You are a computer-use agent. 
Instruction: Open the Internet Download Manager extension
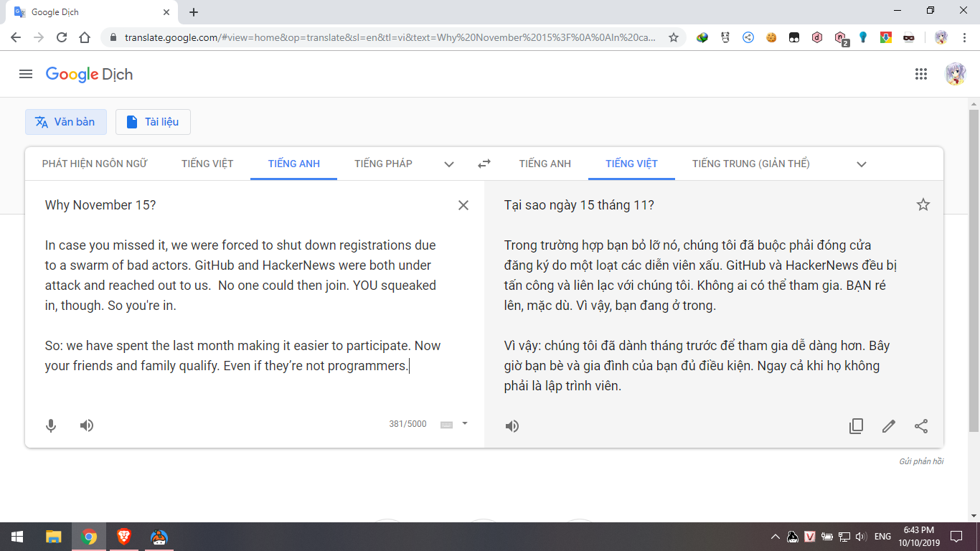click(702, 37)
